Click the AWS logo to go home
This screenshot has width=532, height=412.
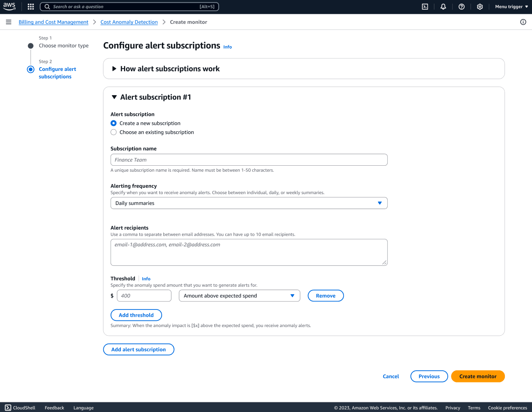click(x=9, y=6)
